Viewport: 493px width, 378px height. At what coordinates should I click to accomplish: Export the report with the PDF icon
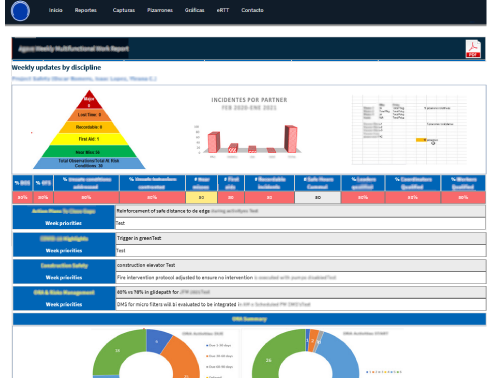click(x=473, y=49)
